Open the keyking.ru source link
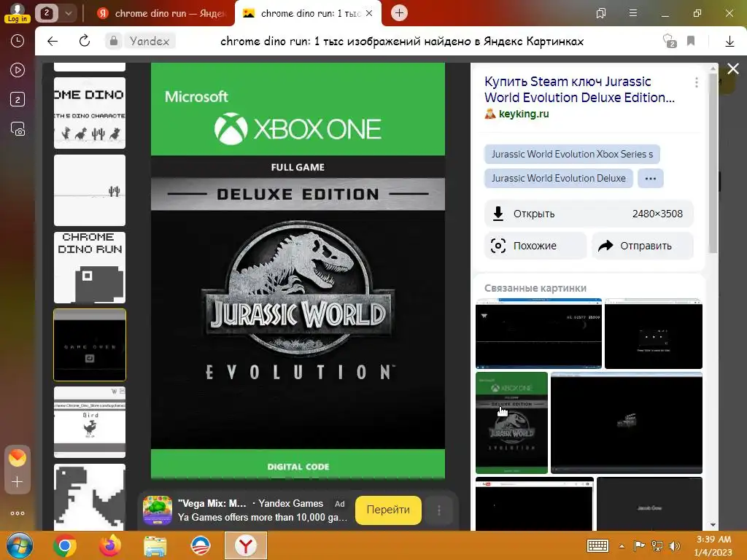This screenshot has height=560, width=747. [524, 114]
